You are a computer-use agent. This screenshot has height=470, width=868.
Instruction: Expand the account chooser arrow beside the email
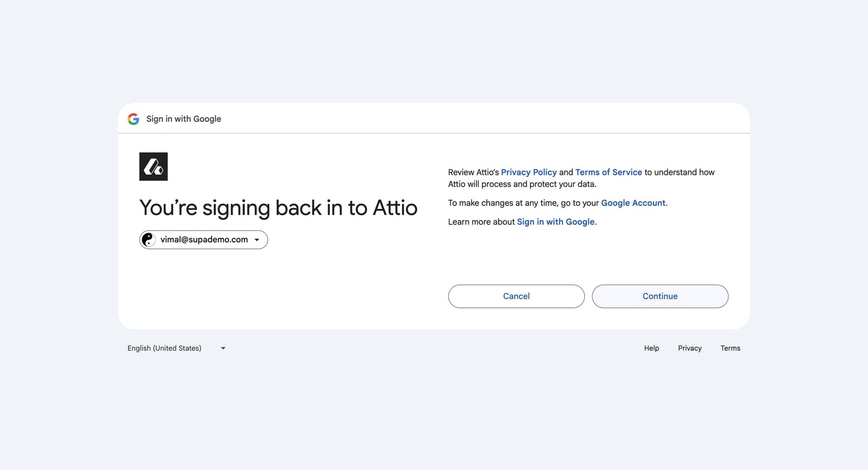point(257,240)
